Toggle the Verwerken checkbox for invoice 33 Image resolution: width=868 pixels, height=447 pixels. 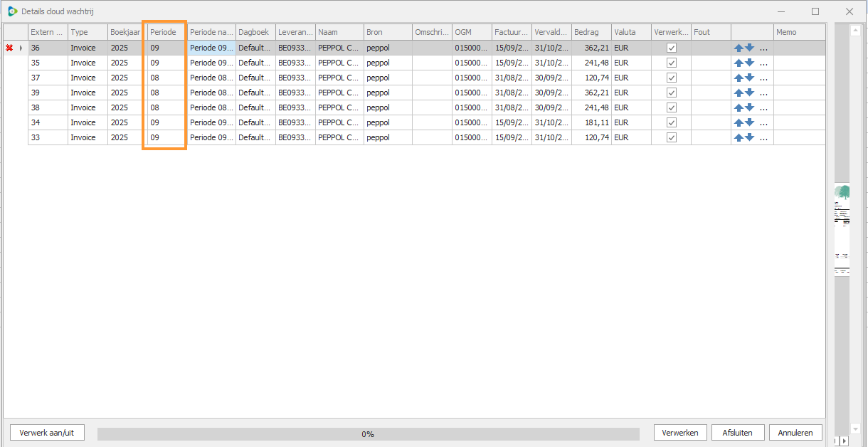[671, 137]
